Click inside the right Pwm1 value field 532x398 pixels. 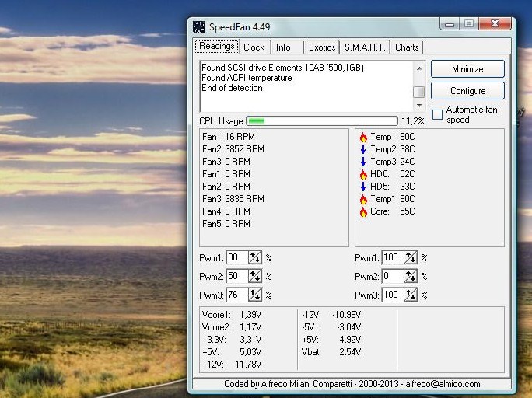point(392,257)
